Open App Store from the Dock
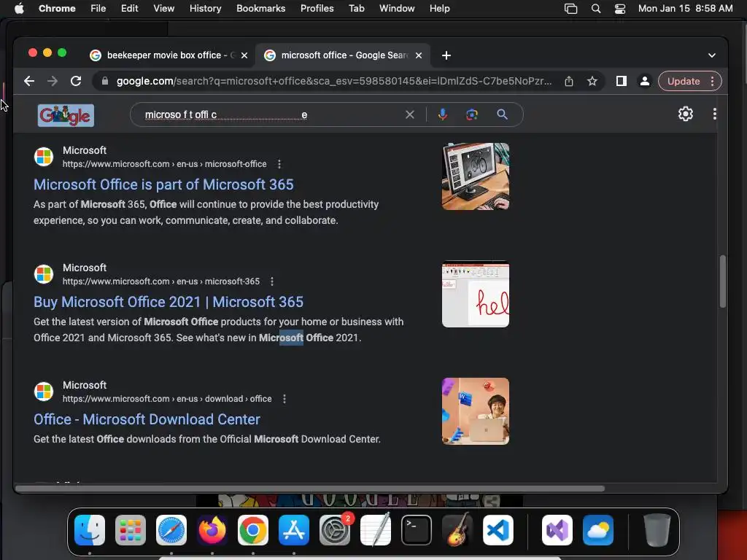The height and width of the screenshot is (560, 747). pos(294,530)
